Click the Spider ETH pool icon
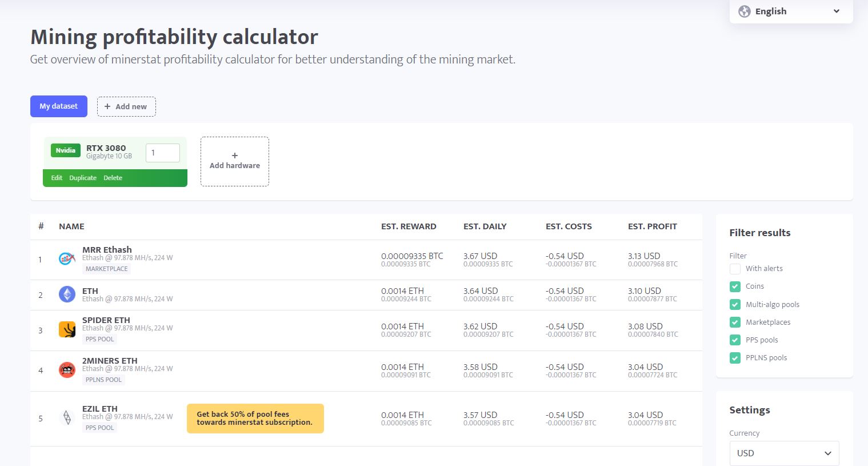 [x=67, y=330]
